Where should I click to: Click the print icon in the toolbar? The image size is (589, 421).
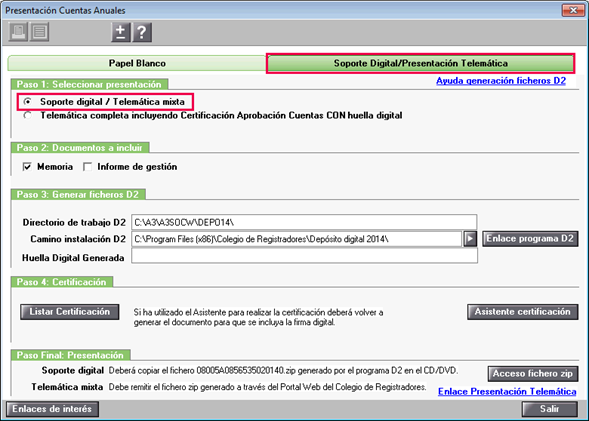(18, 32)
